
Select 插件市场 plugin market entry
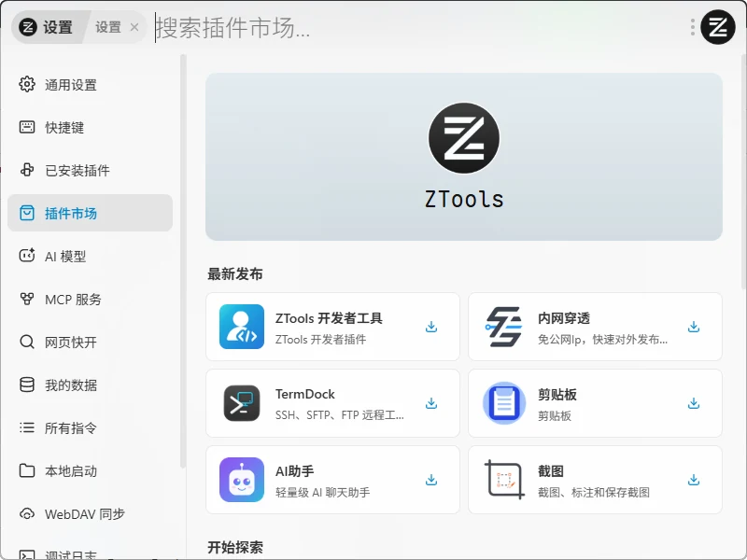(x=90, y=213)
